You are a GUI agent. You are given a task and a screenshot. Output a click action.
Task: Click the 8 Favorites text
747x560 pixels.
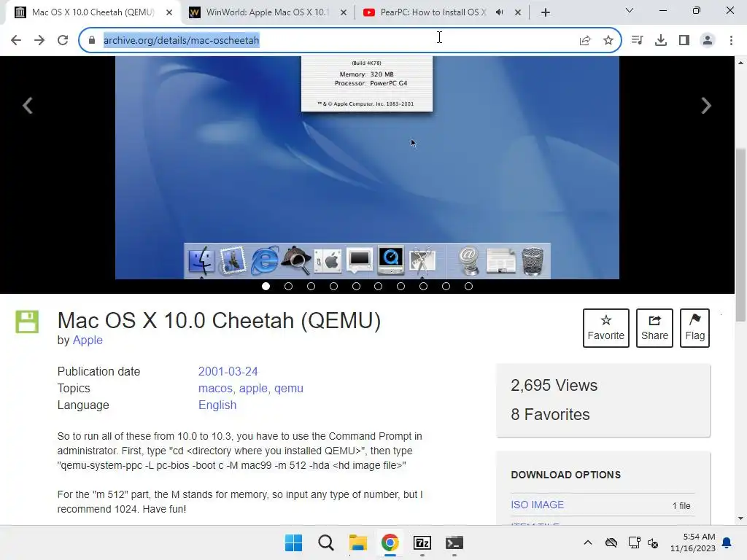pos(550,414)
